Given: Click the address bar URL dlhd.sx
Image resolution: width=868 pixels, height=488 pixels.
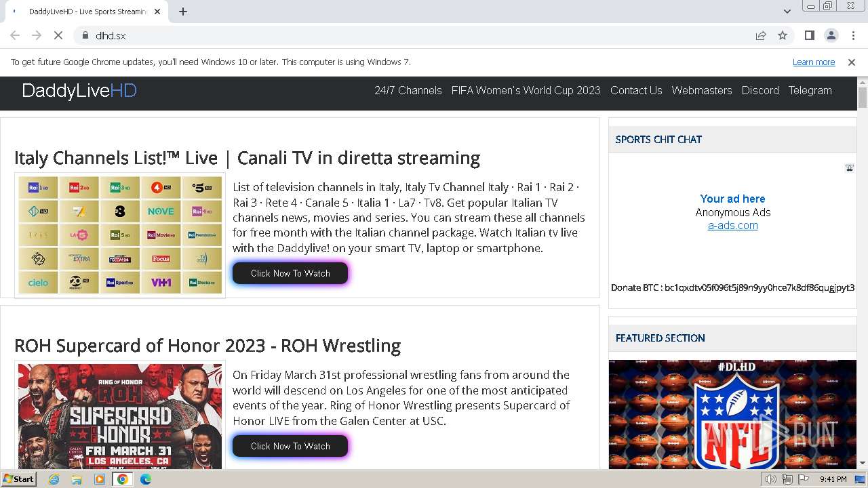Looking at the screenshot, I should (111, 35).
